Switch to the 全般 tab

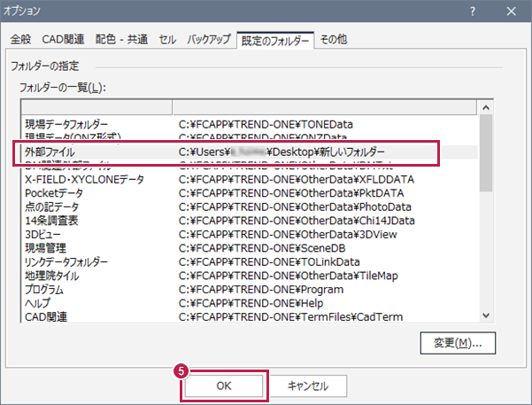click(x=21, y=40)
